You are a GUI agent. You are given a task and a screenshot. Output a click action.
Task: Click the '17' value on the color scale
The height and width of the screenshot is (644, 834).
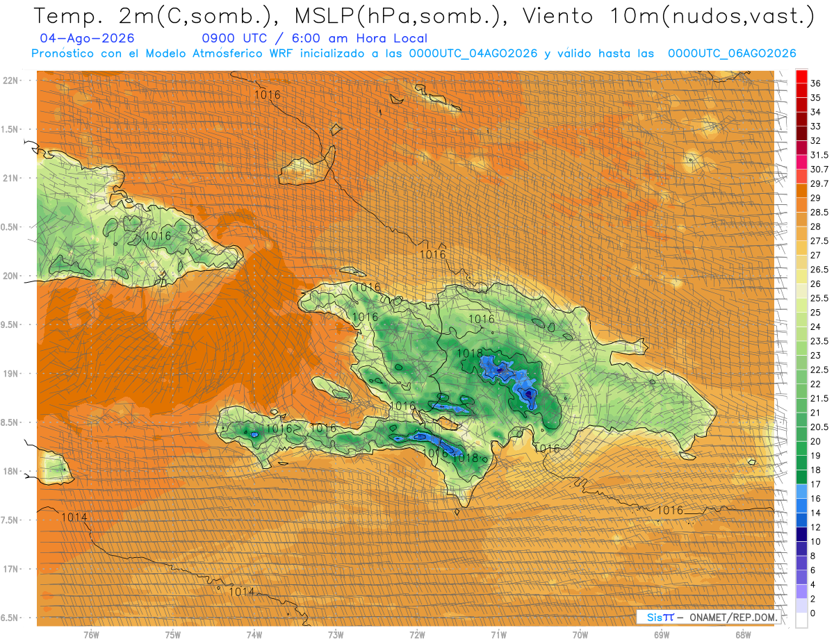click(815, 484)
